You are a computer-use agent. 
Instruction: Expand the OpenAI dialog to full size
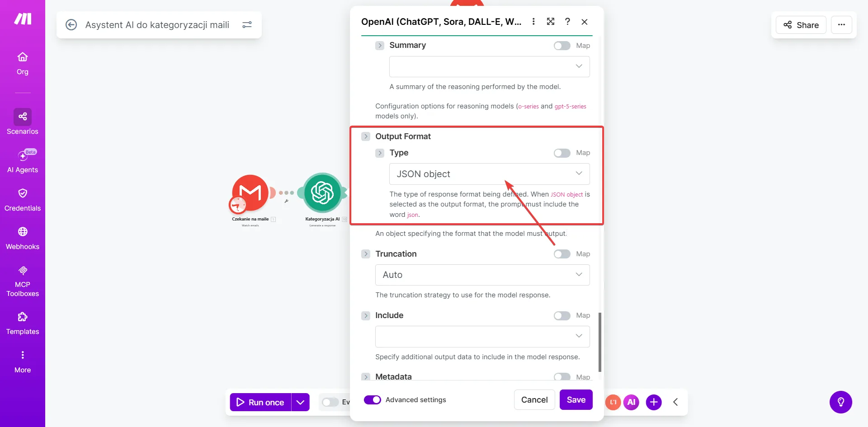pyautogui.click(x=551, y=21)
